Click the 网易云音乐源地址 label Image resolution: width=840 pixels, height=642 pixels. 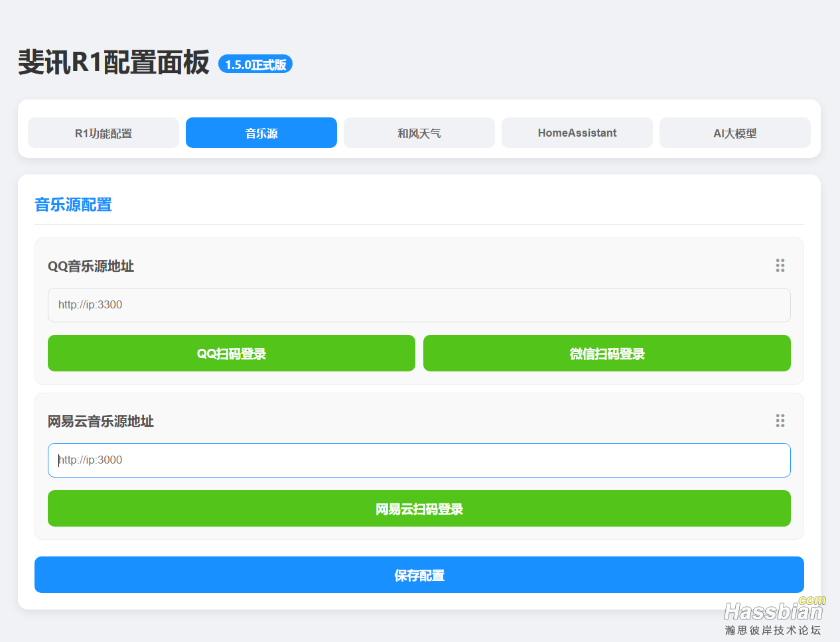(x=101, y=421)
